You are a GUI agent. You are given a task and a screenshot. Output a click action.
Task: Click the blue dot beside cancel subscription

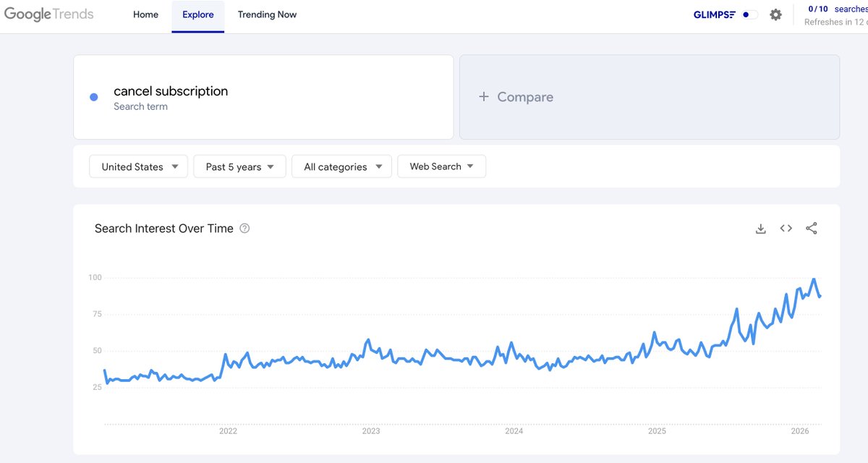tap(93, 97)
